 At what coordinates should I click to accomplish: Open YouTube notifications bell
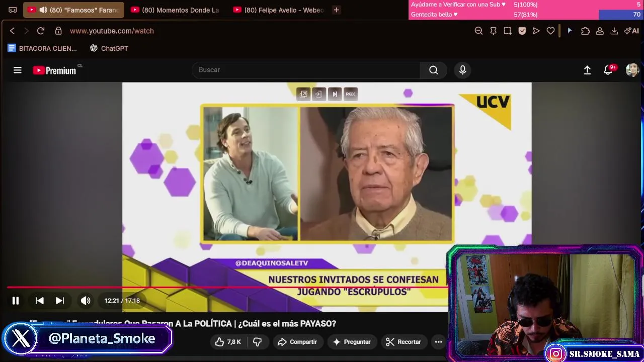pos(608,70)
